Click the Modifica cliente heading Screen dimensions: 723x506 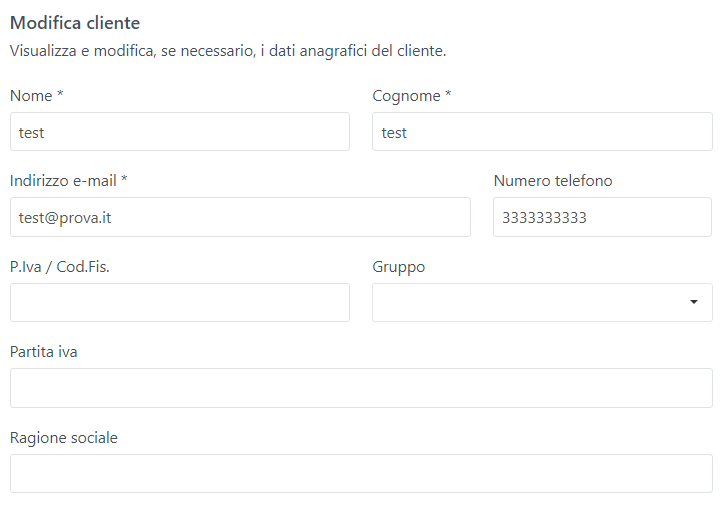click(x=75, y=22)
